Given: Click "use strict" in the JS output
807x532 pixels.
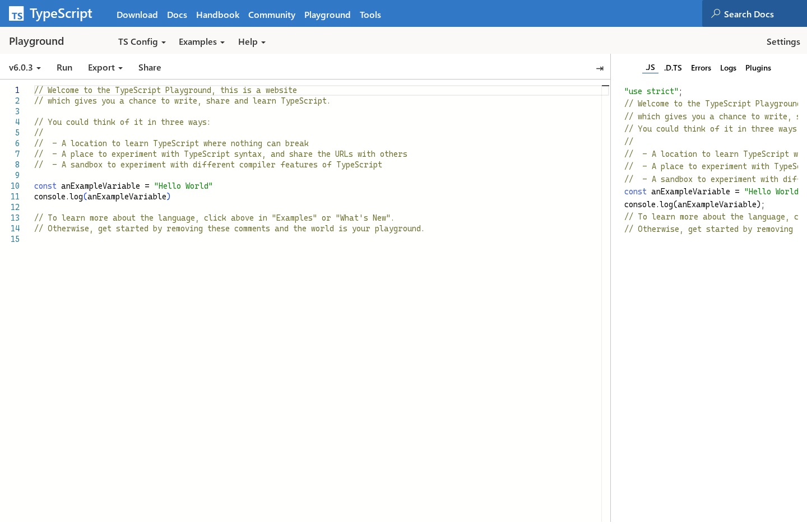Looking at the screenshot, I should (x=651, y=91).
